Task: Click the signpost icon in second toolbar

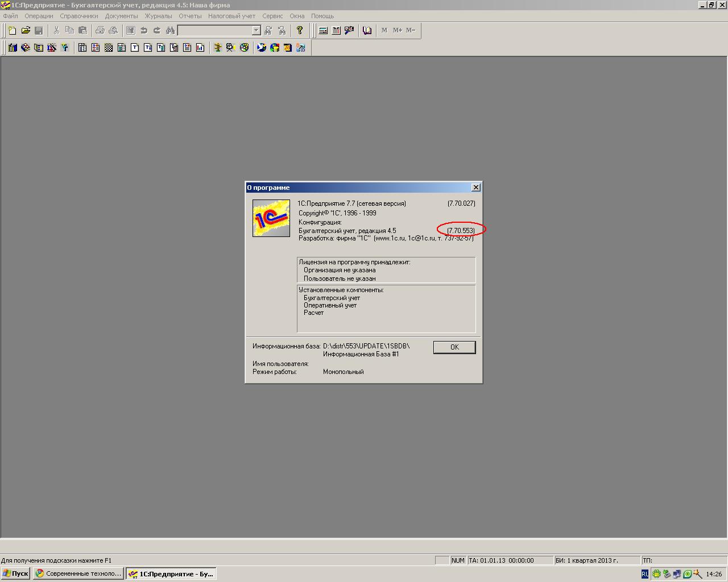Action: pos(217,48)
